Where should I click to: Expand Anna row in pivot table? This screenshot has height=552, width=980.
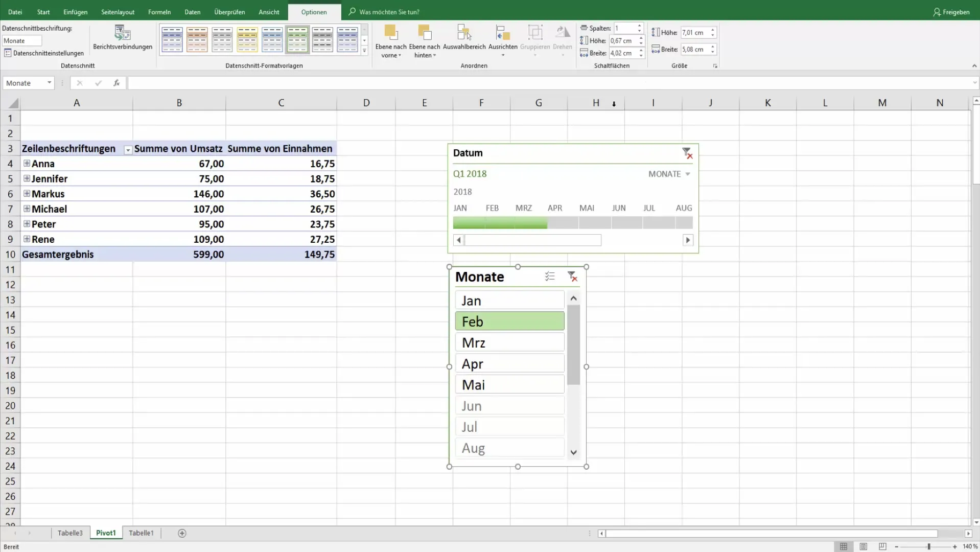coord(27,164)
